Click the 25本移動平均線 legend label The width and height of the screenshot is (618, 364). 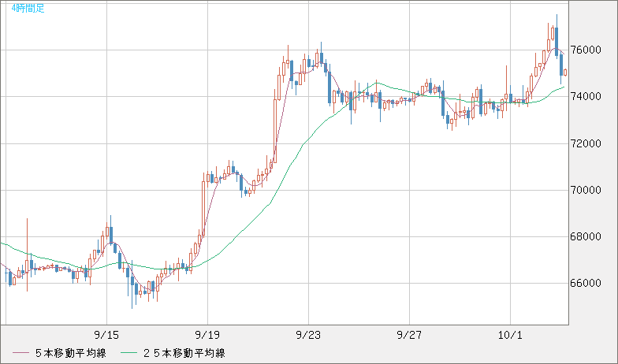point(184,353)
